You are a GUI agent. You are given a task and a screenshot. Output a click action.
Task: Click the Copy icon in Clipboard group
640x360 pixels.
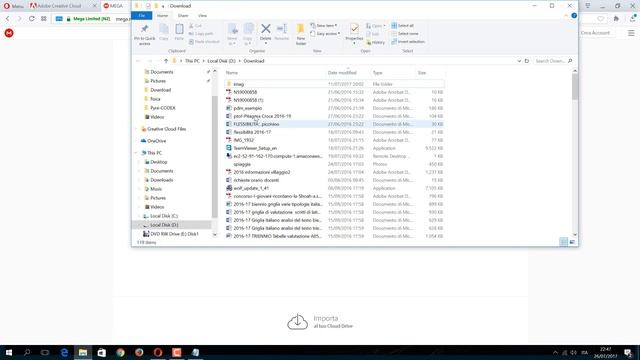click(x=164, y=29)
